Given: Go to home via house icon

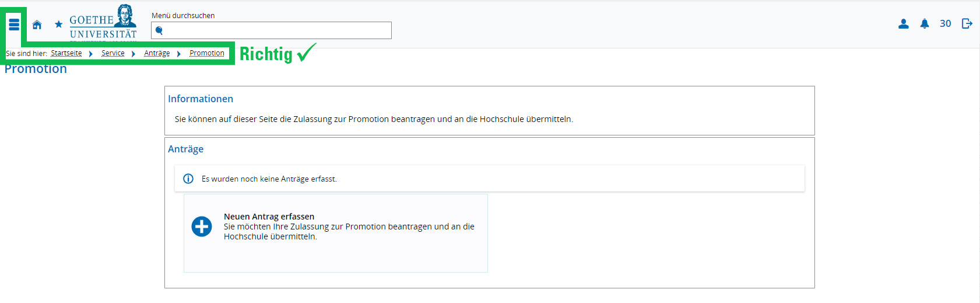Looking at the screenshot, I should tap(37, 25).
